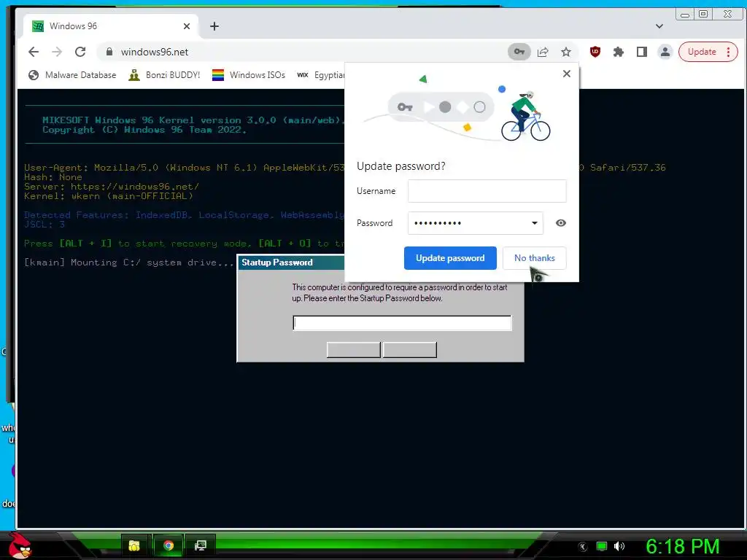Click the left blank dialog button
The width and height of the screenshot is (747, 560).
click(354, 349)
